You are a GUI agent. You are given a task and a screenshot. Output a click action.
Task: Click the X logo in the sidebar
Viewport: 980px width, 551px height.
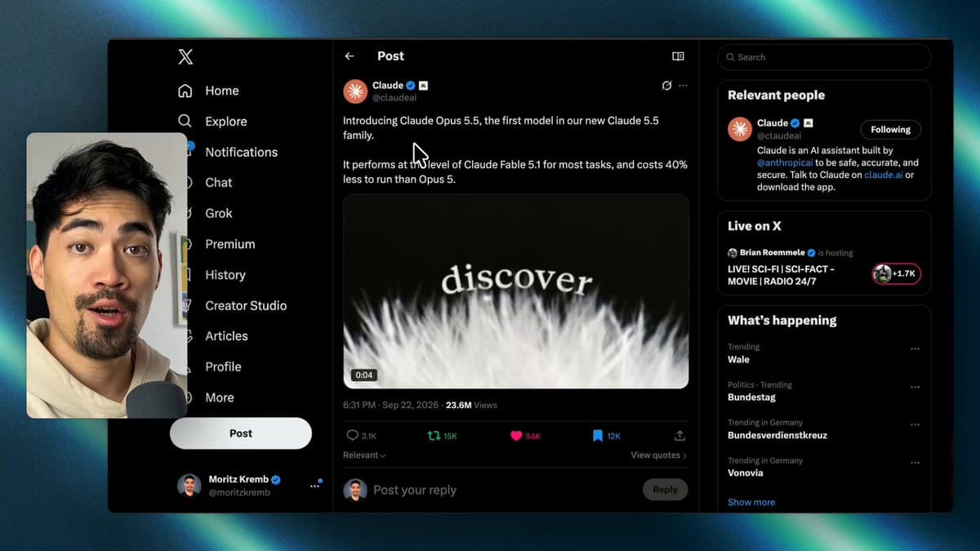click(185, 57)
